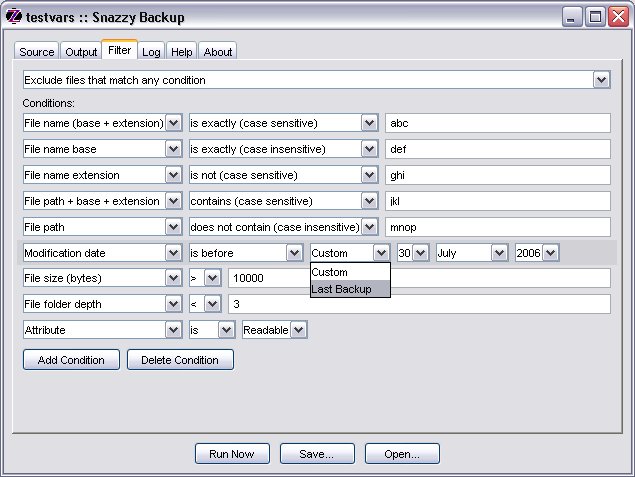Click the Save... button
Image resolution: width=635 pixels, height=477 pixels.
[x=317, y=454]
